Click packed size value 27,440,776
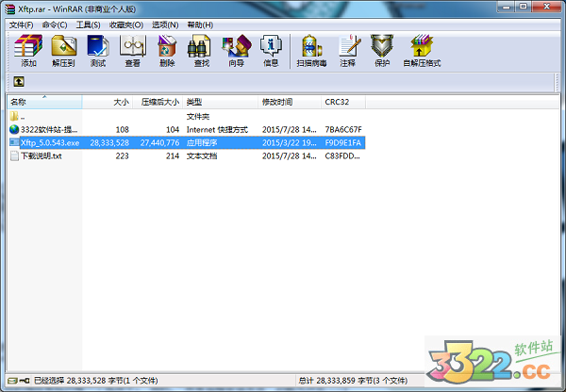This screenshot has height=392, width=566. 159,143
